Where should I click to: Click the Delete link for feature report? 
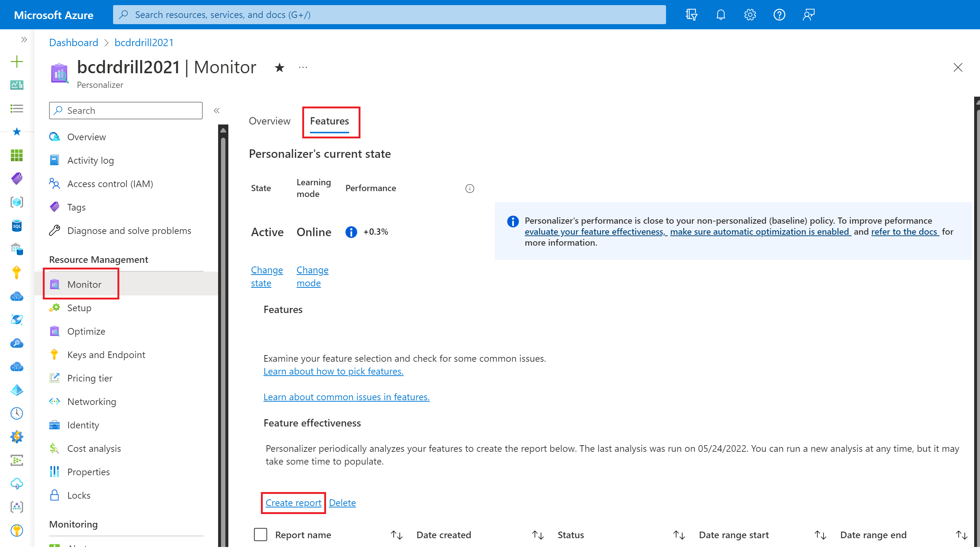tap(342, 502)
